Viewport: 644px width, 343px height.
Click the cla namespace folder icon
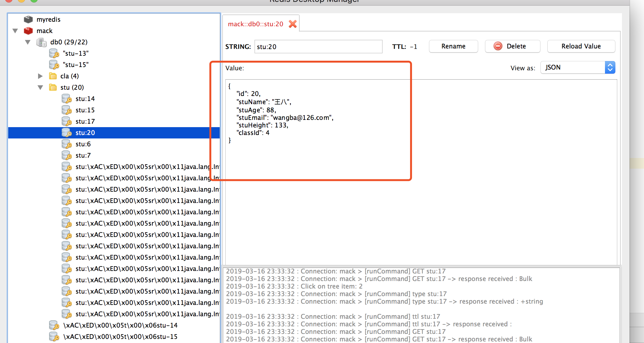click(x=53, y=76)
